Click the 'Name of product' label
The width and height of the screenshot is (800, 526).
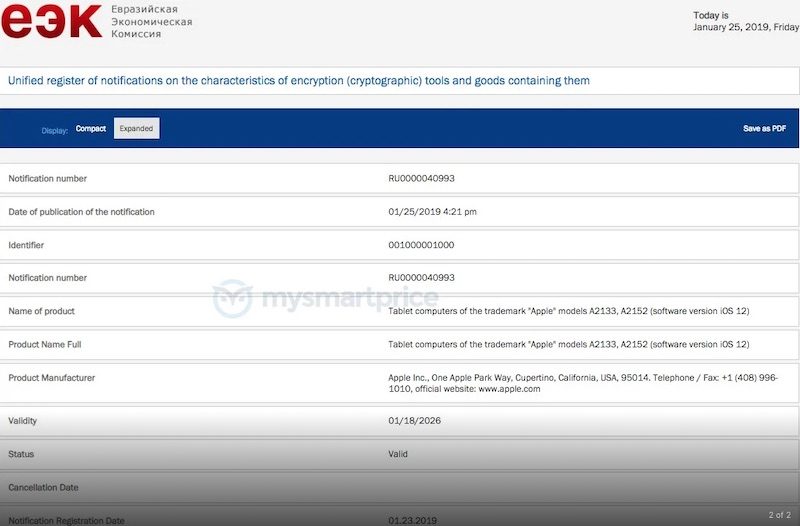[41, 311]
